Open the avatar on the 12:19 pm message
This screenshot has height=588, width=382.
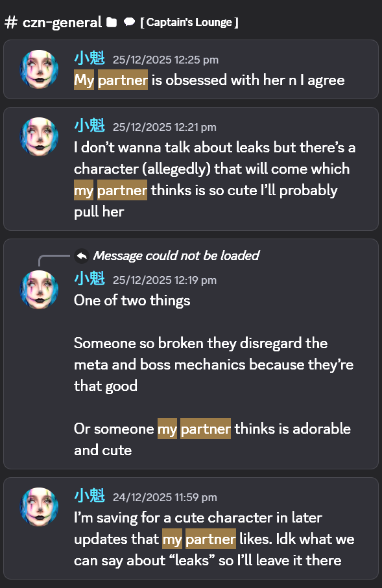point(39,290)
